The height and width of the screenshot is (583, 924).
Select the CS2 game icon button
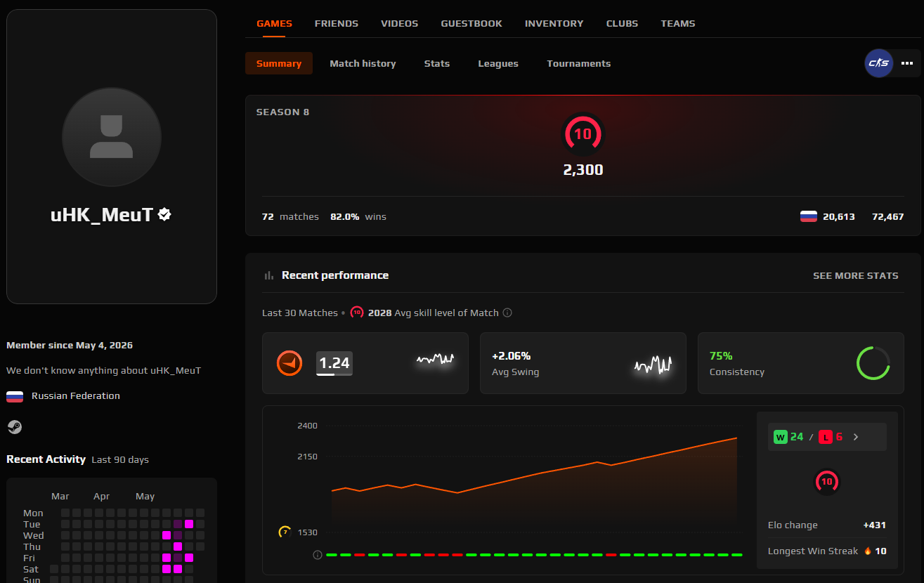878,63
